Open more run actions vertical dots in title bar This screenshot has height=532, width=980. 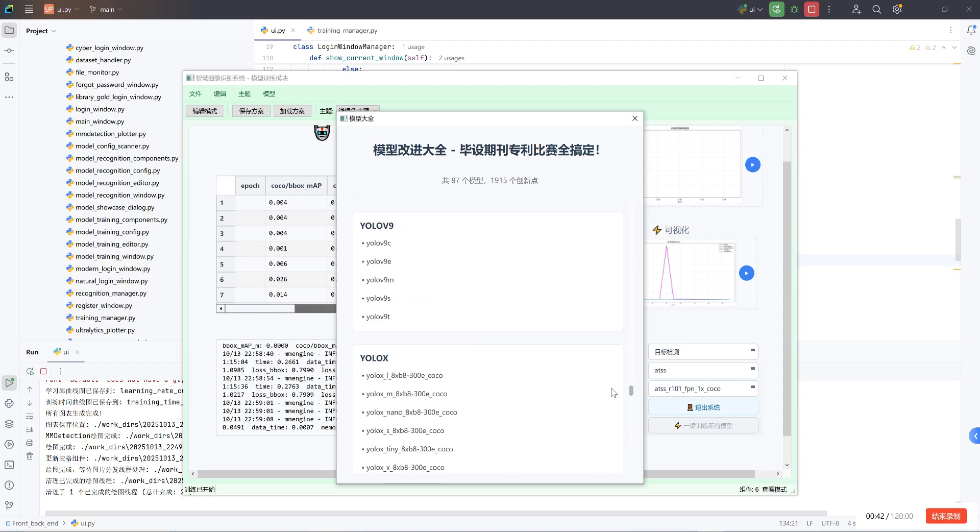click(x=829, y=9)
